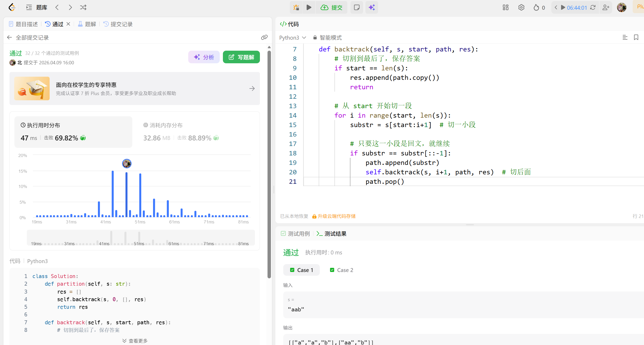Switch to the 题解 tab
The width and height of the screenshot is (644, 345).
pos(87,24)
